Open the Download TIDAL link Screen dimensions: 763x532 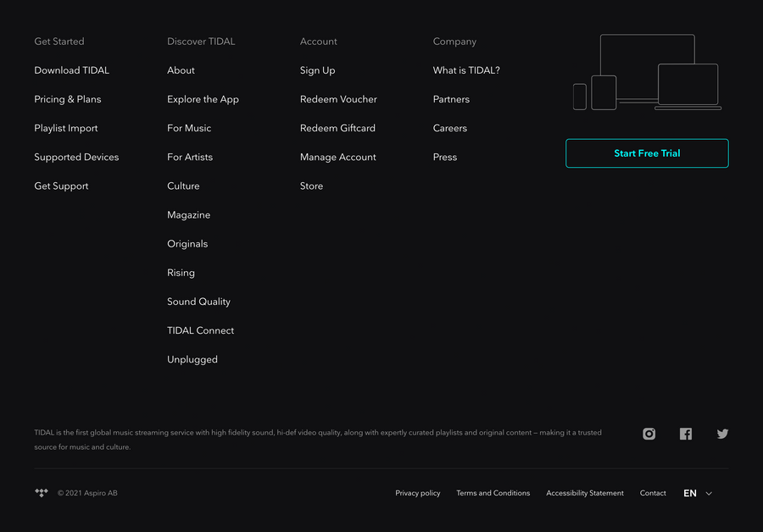point(71,70)
